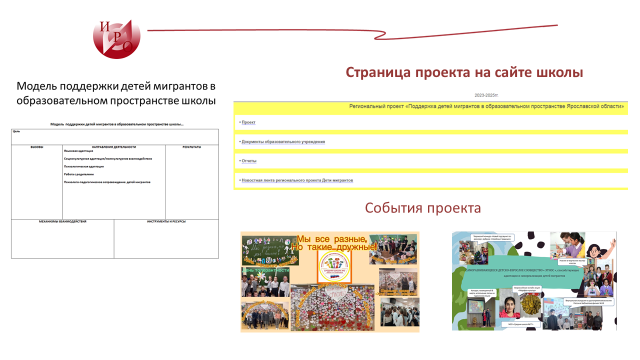Select "Модель поддержки детей мигрантов" title text
The width and height of the screenshot is (640, 360).
click(x=116, y=93)
